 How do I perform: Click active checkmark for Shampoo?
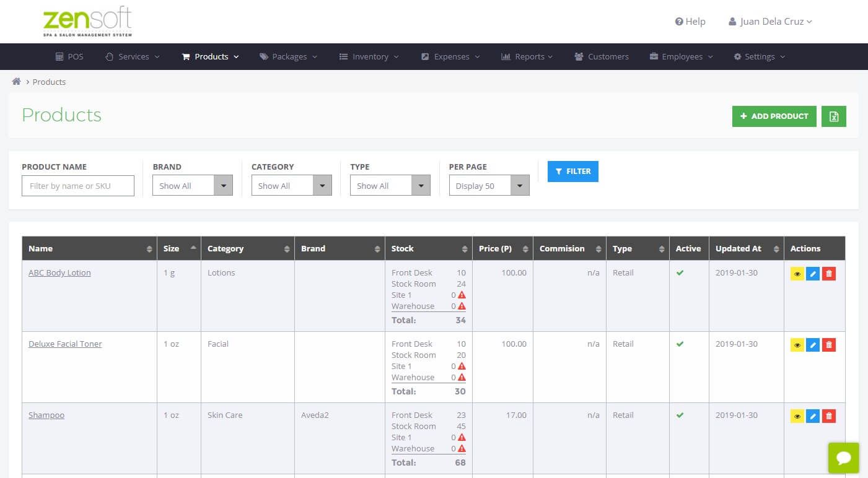(x=680, y=415)
